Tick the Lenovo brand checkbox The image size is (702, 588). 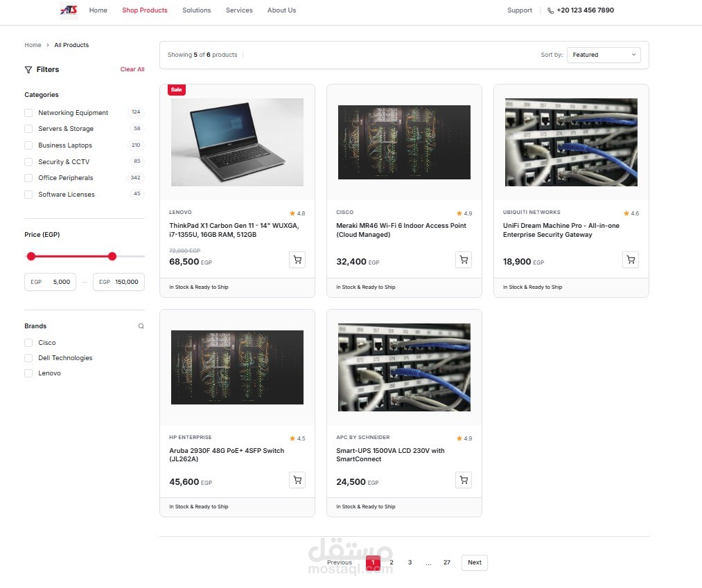[x=28, y=373]
